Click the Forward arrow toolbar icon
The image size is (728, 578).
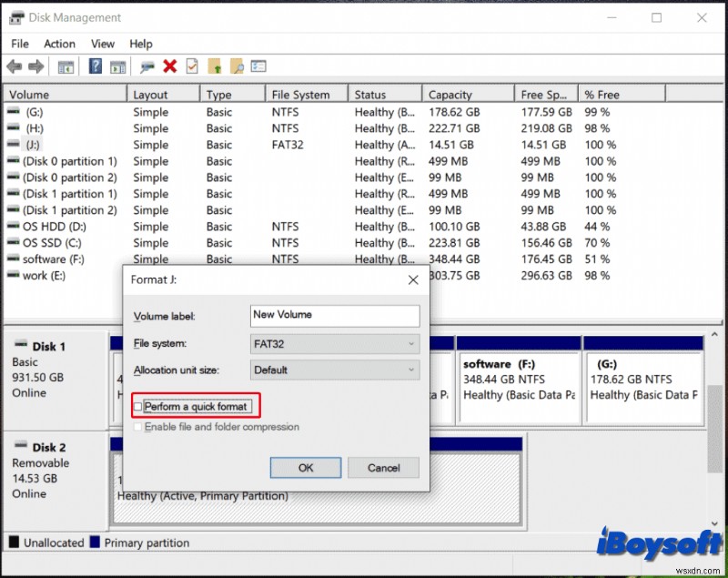coord(35,66)
